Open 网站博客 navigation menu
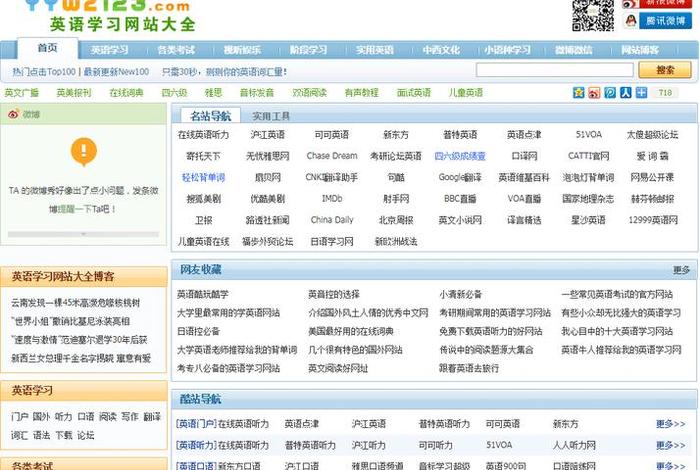The width and height of the screenshot is (700, 470). point(640,50)
